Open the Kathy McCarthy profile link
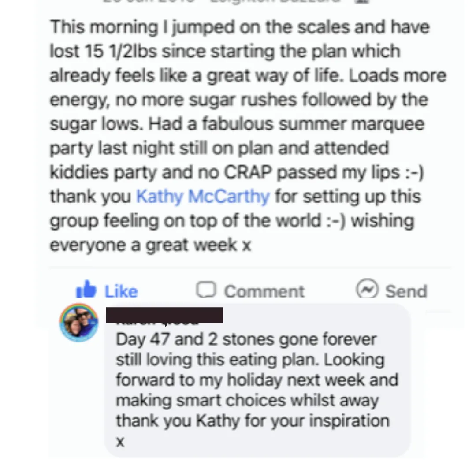 pos(203,197)
